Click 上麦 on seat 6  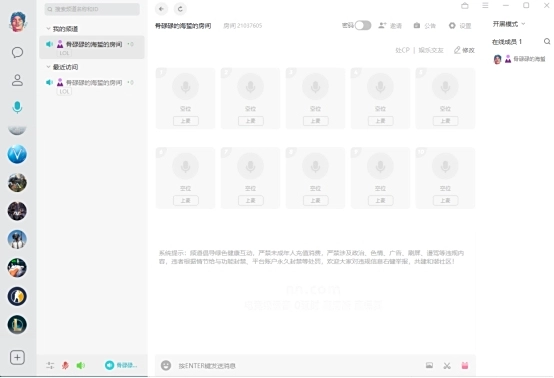[x=186, y=200]
